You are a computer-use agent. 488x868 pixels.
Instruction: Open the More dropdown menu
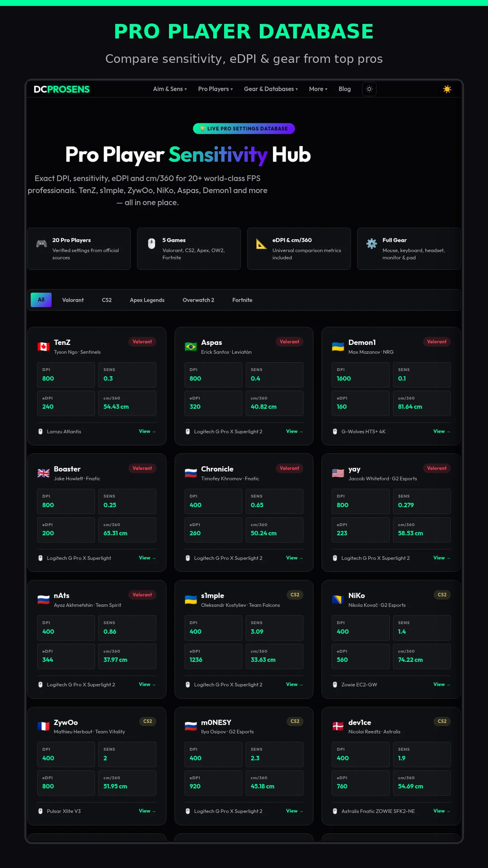tap(318, 89)
